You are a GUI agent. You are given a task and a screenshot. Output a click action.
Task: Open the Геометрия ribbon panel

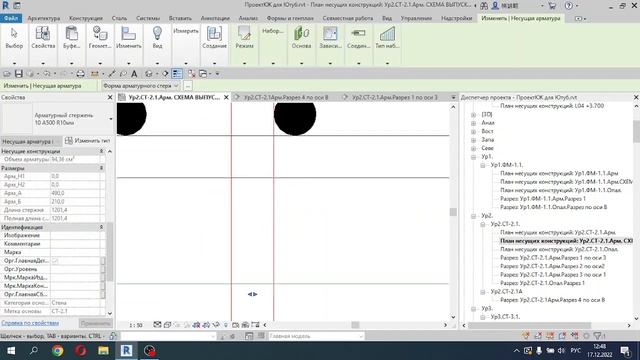click(100, 38)
